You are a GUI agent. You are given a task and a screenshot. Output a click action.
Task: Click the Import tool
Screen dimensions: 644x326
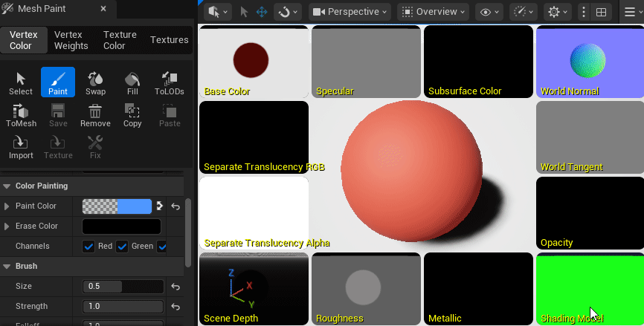click(x=21, y=147)
